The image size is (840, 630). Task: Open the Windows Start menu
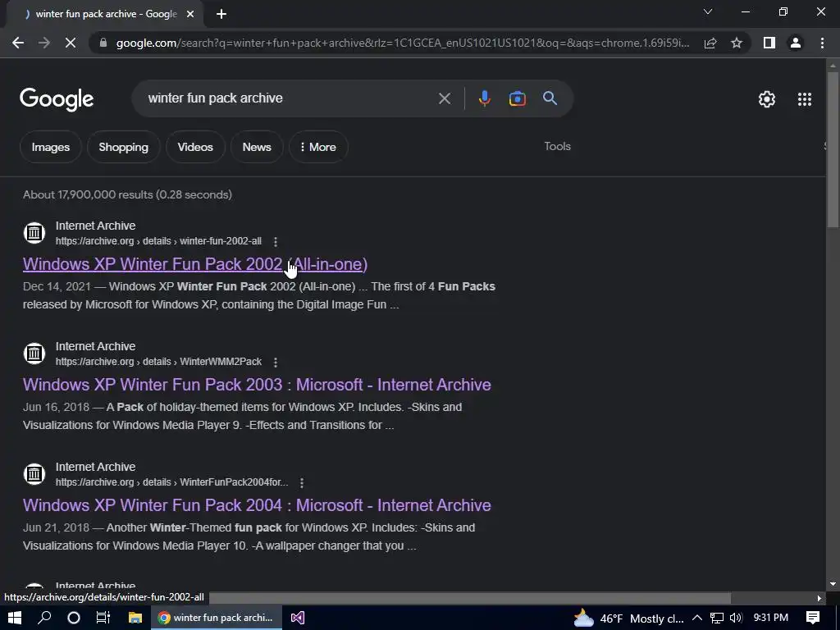(x=15, y=618)
